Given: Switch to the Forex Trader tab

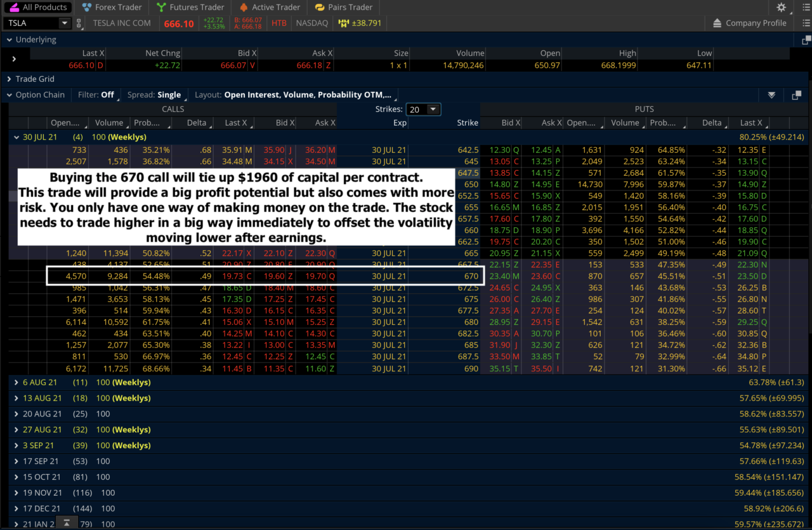Looking at the screenshot, I should [112, 8].
